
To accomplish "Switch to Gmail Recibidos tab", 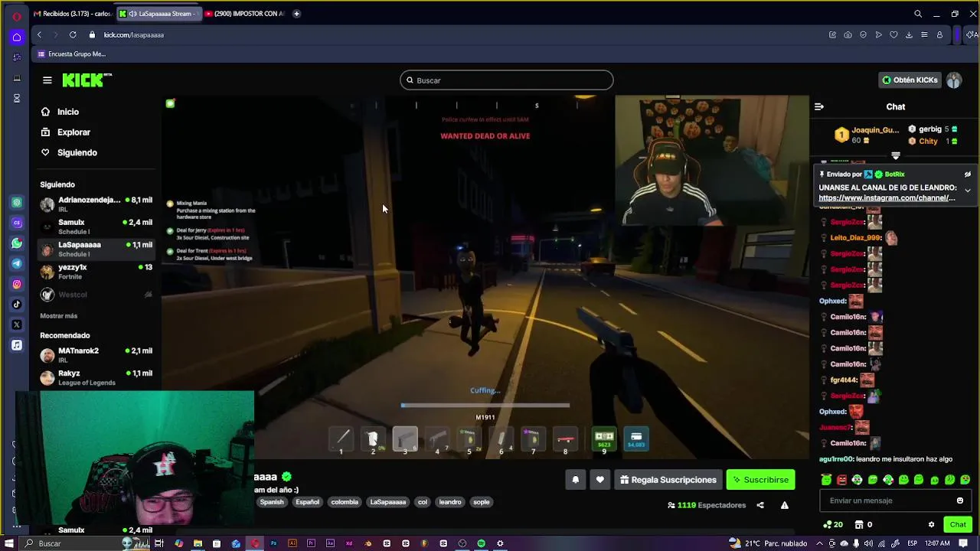I will click(73, 14).
